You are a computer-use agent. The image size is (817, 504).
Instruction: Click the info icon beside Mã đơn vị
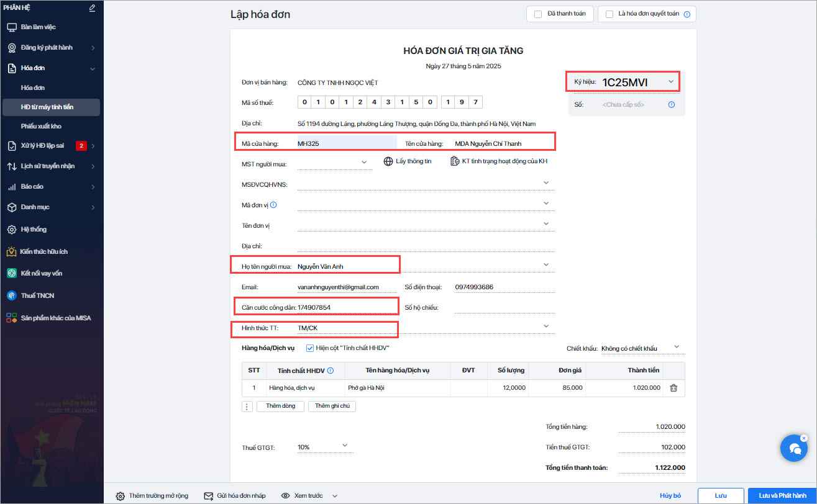(x=273, y=204)
